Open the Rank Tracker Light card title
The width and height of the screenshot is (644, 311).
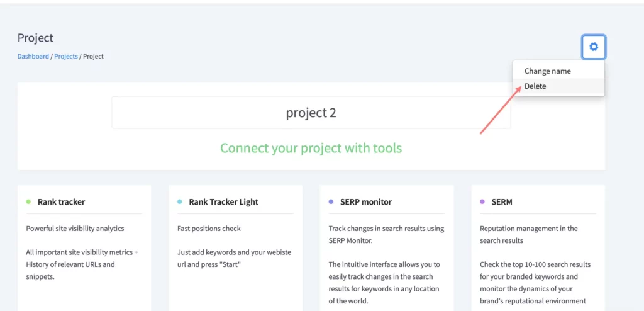pos(223,202)
